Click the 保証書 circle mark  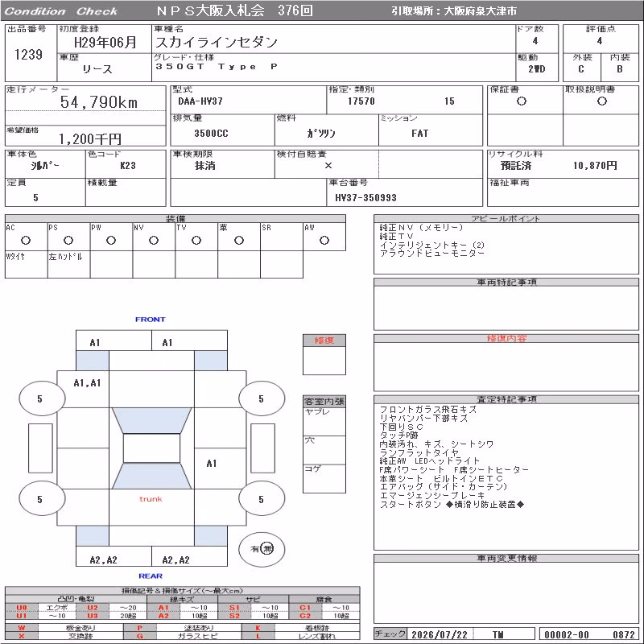522,101
